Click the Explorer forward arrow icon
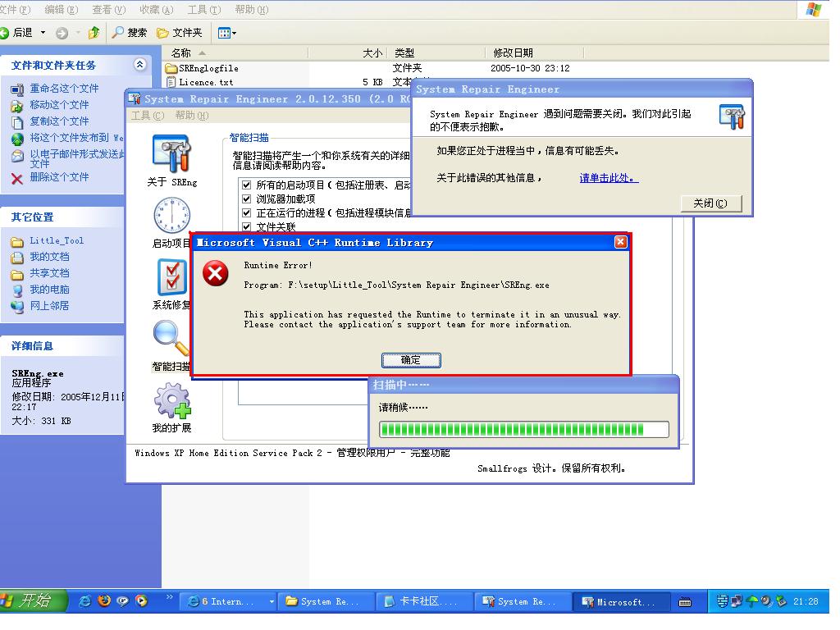This screenshot has width=840, height=630. pyautogui.click(x=62, y=33)
